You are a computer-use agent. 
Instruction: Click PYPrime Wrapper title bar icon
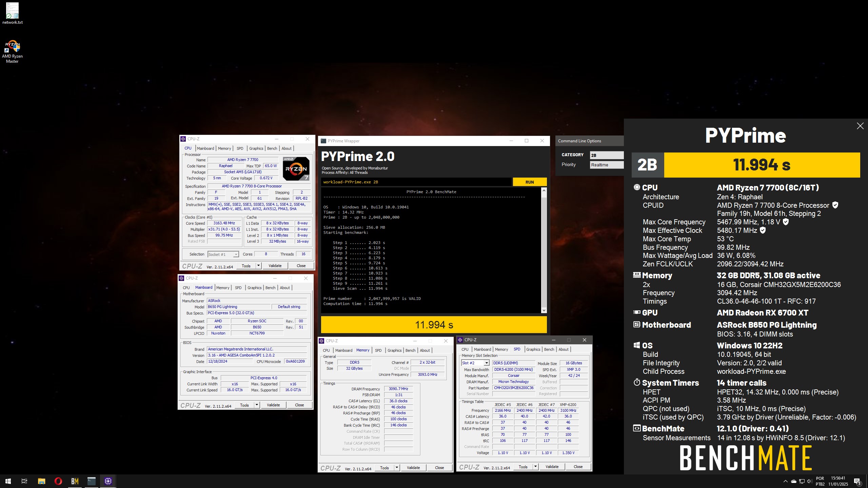(x=323, y=141)
